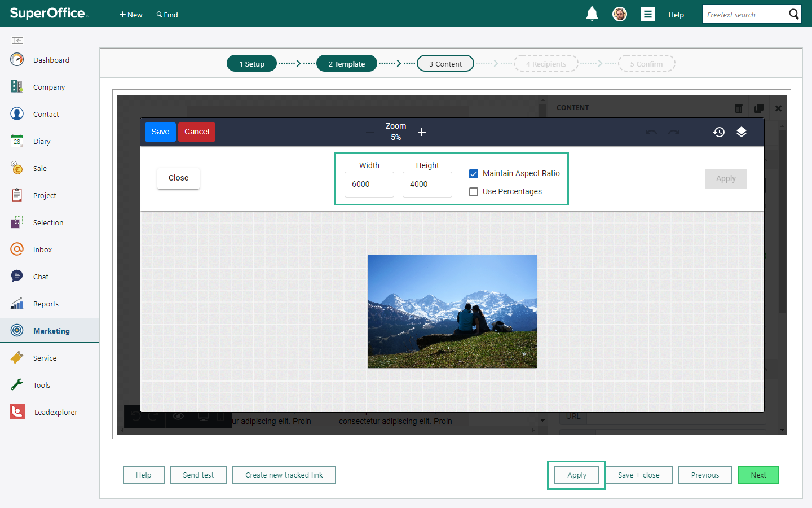Go to the Previous step
The width and height of the screenshot is (812, 508).
click(705, 475)
